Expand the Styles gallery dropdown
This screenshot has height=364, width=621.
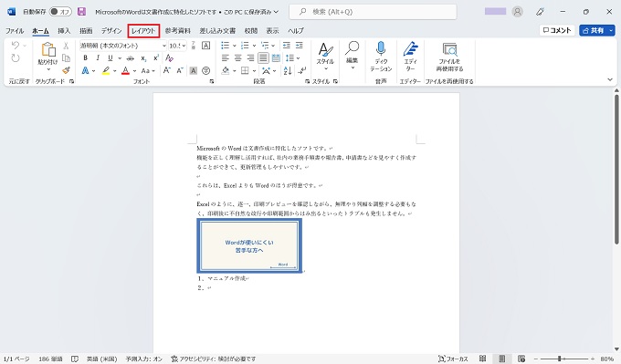coord(325,68)
